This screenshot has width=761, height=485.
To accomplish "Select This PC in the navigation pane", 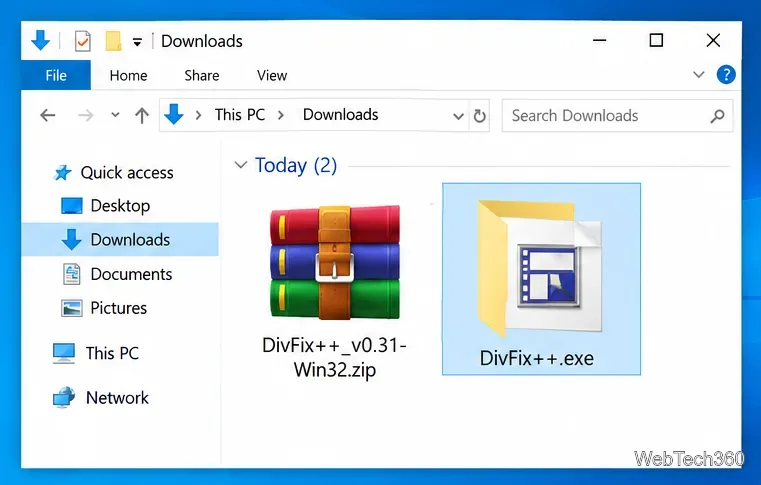I will (x=112, y=353).
